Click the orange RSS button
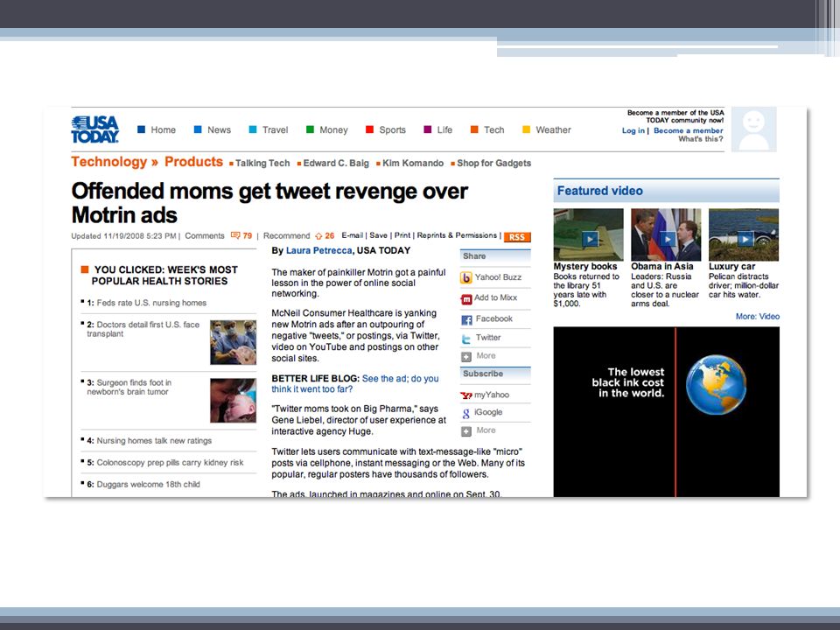 pyautogui.click(x=517, y=237)
